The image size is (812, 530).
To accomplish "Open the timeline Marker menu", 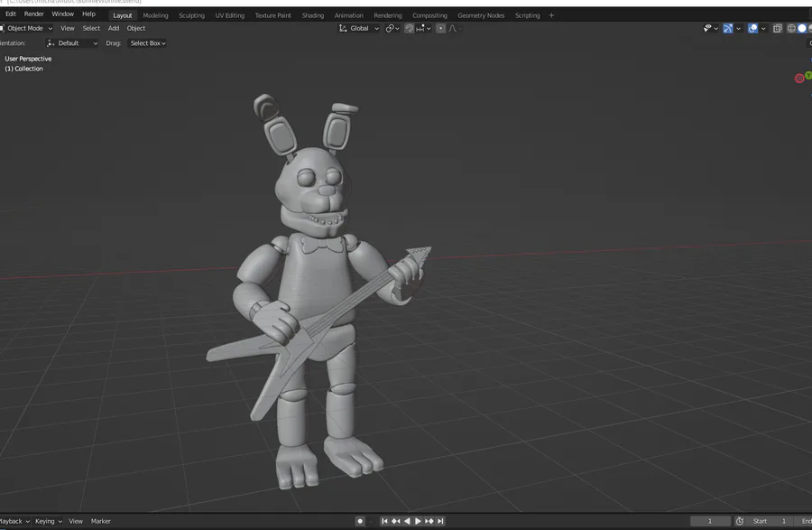I will (x=100, y=521).
